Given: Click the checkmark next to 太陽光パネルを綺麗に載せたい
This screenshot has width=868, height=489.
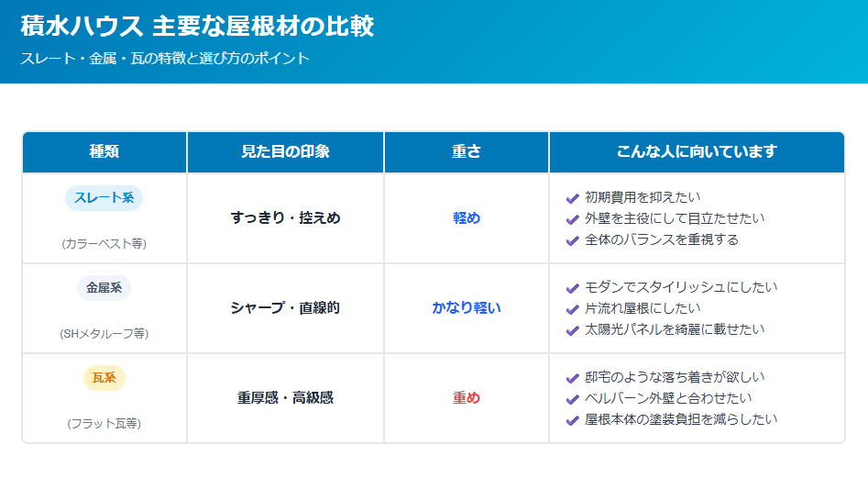Looking at the screenshot, I should 572,330.
